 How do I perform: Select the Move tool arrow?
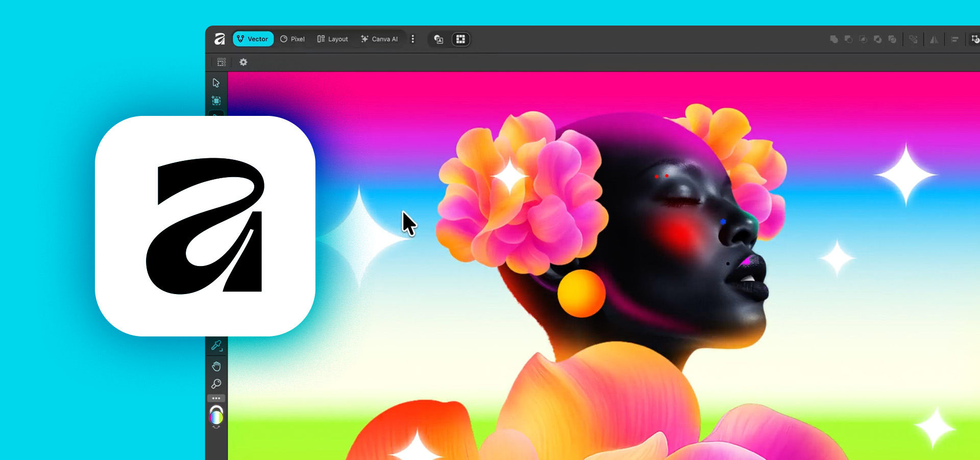pyautogui.click(x=216, y=83)
